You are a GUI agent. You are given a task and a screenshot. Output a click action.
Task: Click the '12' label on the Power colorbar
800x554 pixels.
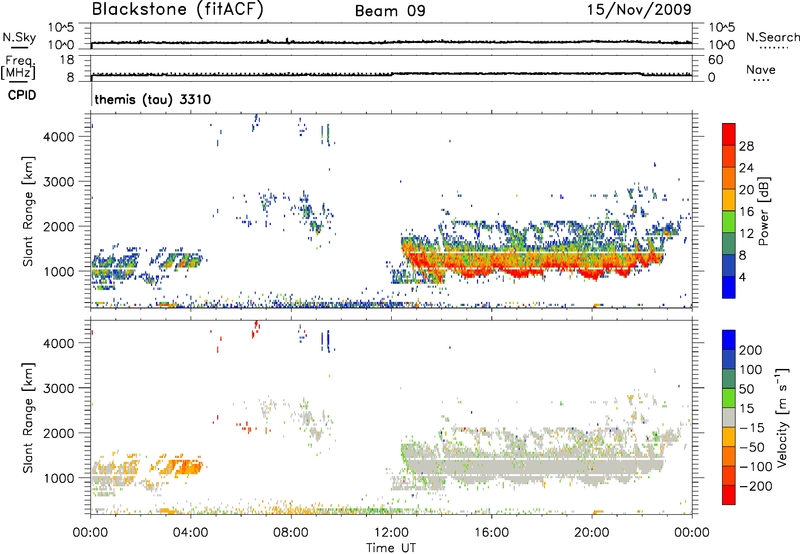746,234
